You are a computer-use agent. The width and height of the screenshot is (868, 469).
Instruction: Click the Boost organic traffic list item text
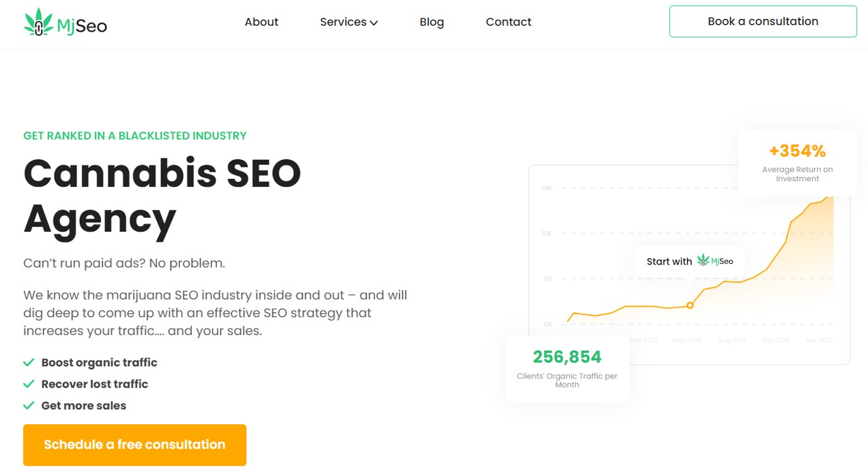[99, 363]
